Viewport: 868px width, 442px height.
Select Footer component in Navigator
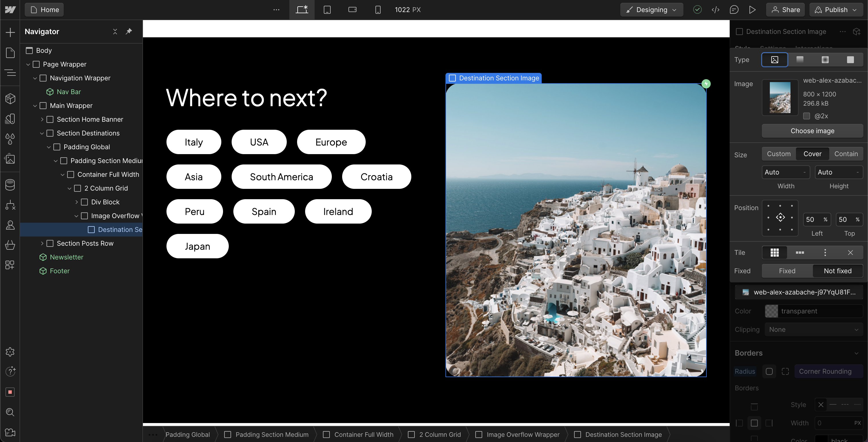60,271
